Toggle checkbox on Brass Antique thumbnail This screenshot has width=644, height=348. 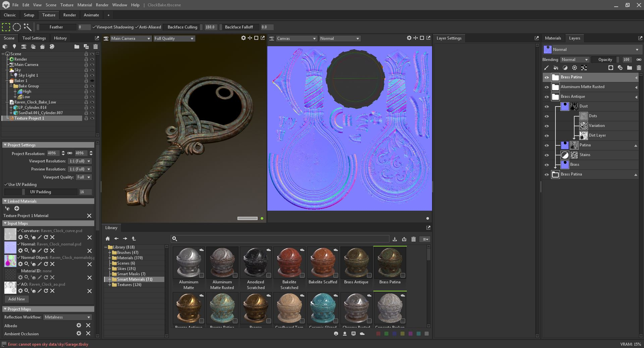point(369,275)
